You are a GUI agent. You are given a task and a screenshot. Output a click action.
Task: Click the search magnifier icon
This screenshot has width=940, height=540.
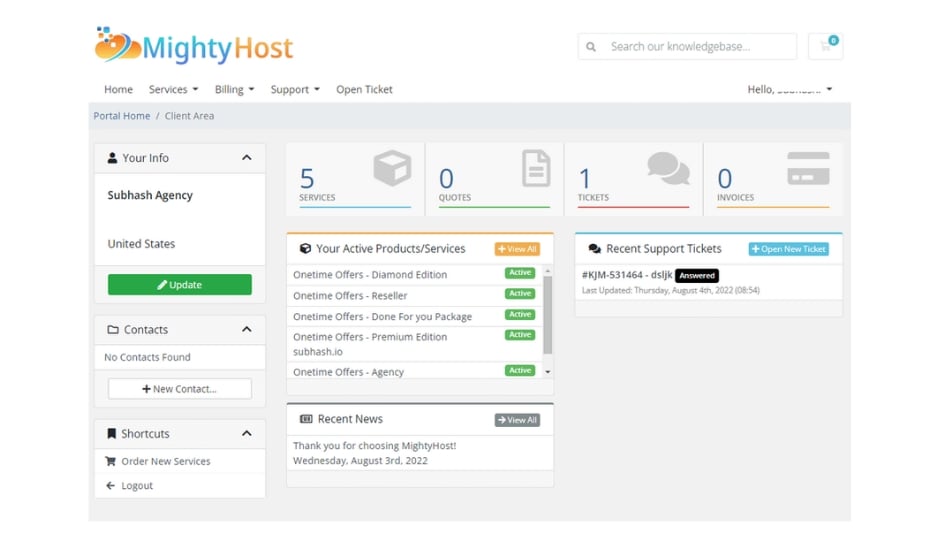[590, 47]
